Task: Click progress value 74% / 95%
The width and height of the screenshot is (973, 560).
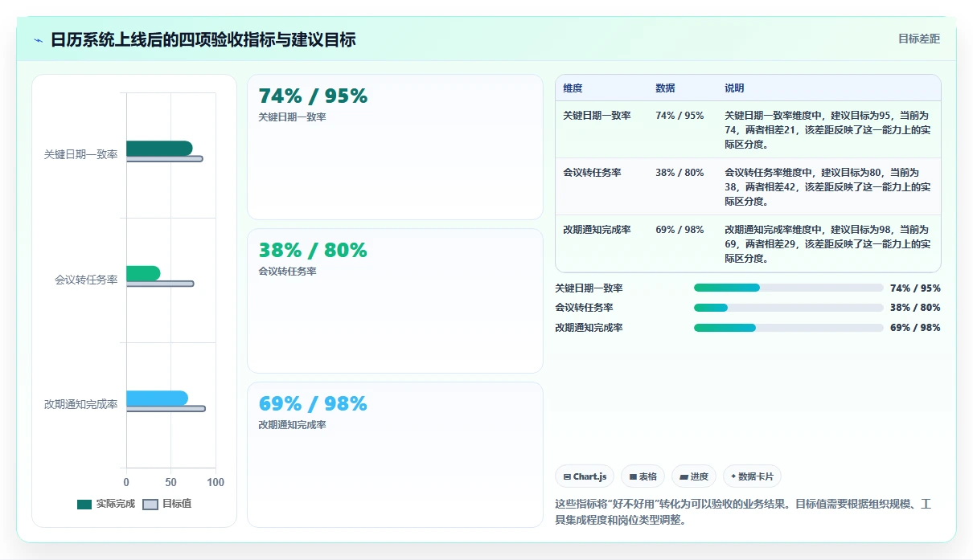Action: [915, 288]
